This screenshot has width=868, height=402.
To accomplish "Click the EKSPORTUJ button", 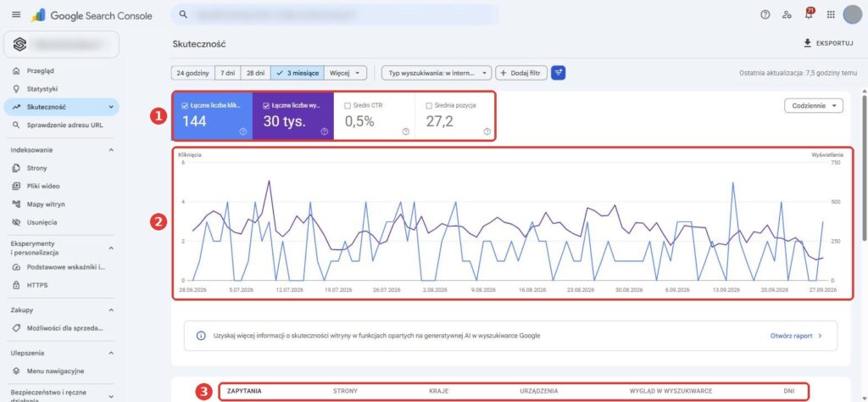I will pyautogui.click(x=828, y=43).
